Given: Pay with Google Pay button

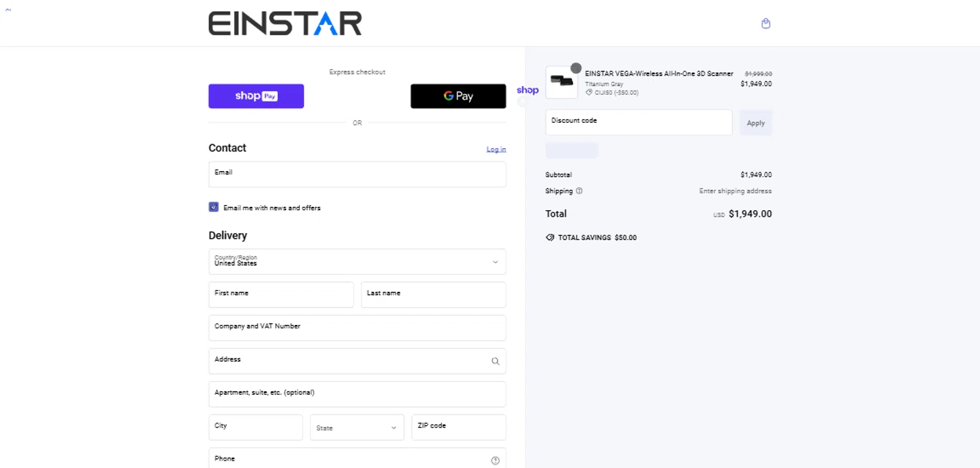Looking at the screenshot, I should (x=458, y=96).
